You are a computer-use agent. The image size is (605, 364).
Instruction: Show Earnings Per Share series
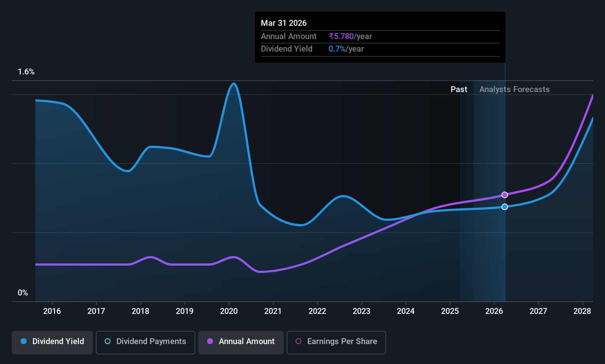tap(336, 342)
